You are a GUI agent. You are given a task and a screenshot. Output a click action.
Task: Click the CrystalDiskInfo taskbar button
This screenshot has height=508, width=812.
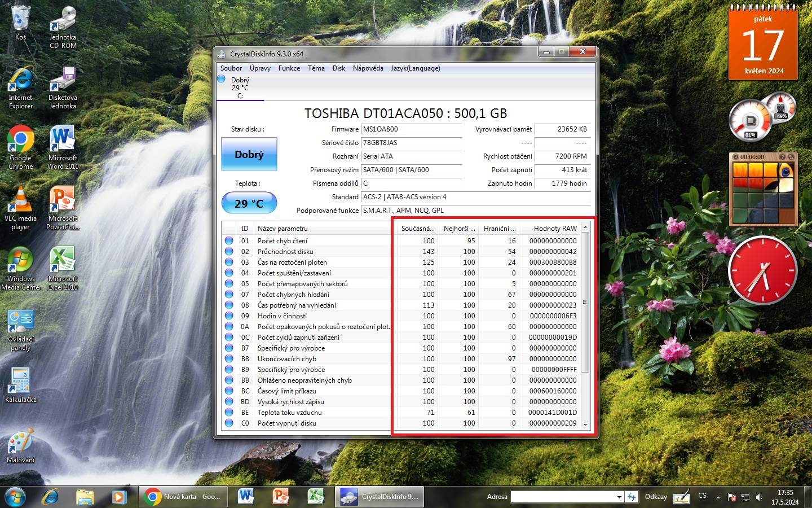point(380,497)
